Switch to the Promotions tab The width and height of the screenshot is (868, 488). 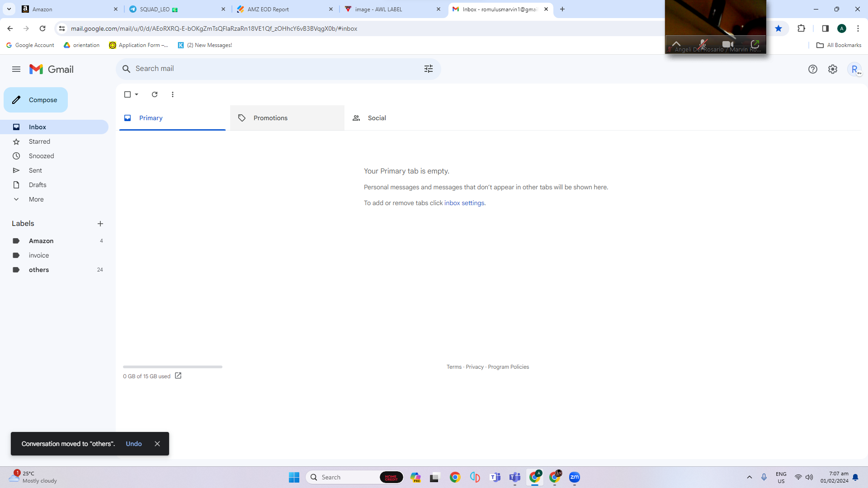tap(287, 118)
